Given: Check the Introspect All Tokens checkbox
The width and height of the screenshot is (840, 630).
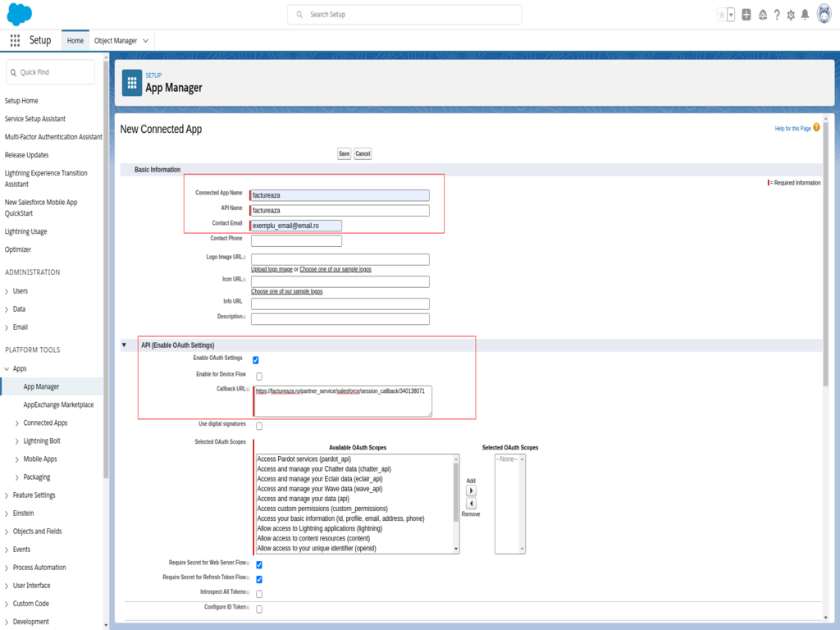Looking at the screenshot, I should (x=258, y=593).
